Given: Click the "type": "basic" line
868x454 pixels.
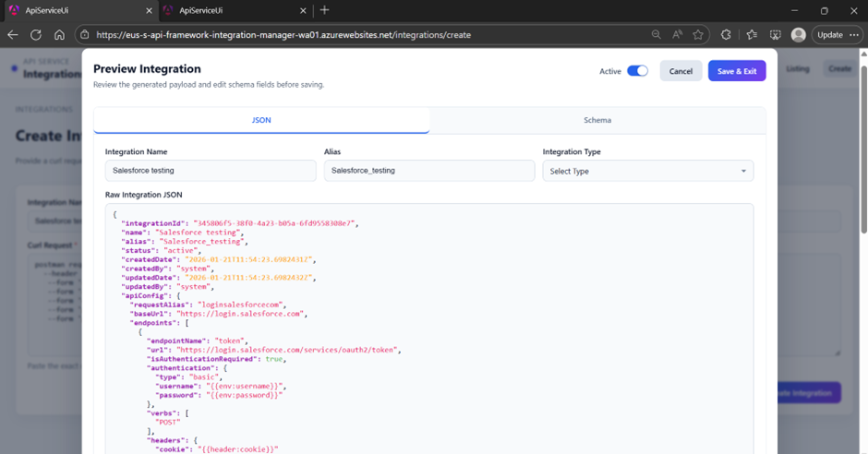Looking at the screenshot, I should 188,376.
